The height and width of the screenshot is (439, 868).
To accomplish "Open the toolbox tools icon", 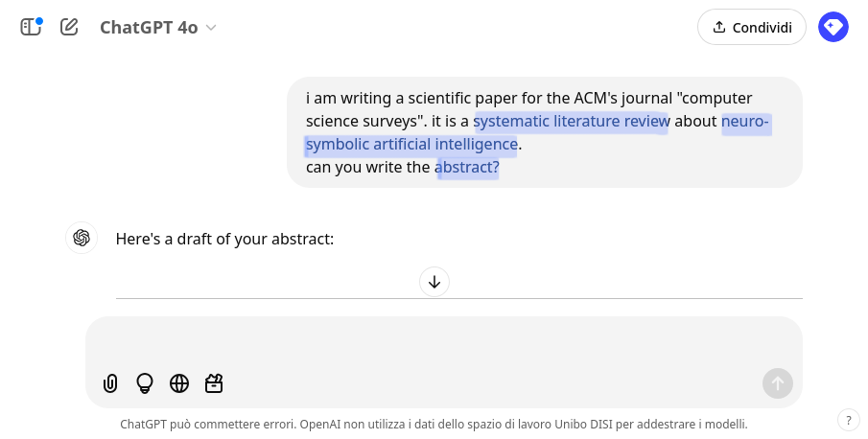I will tap(214, 383).
